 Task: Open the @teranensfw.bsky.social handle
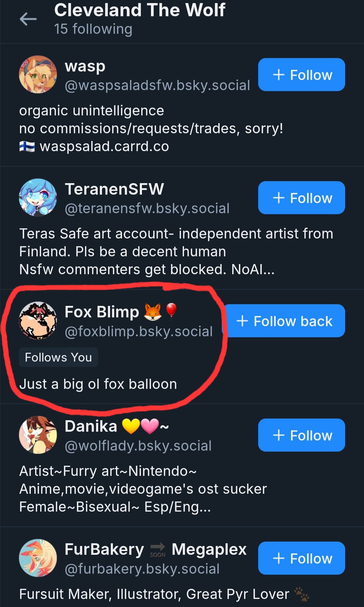pyautogui.click(x=147, y=208)
